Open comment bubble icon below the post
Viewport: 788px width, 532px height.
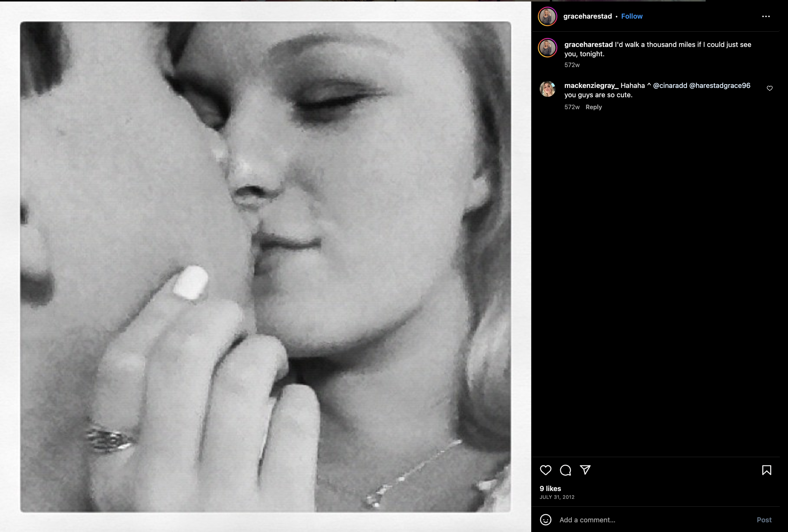click(x=565, y=470)
